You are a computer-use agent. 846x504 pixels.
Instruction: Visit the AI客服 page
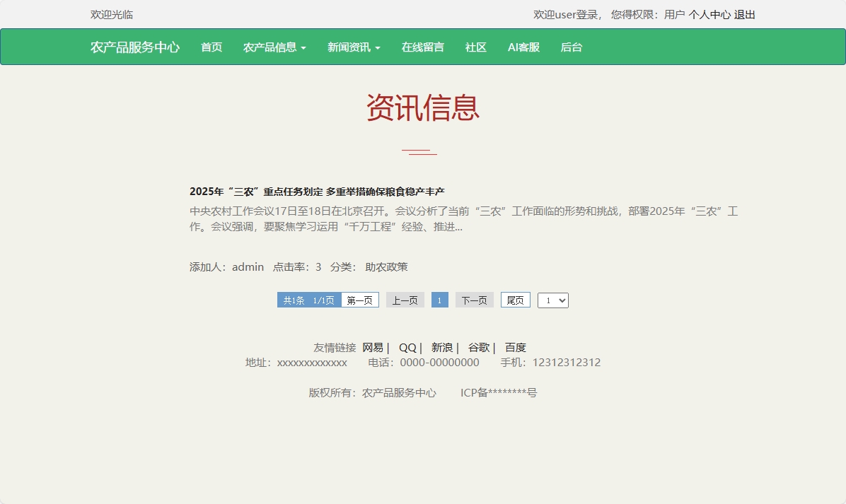coord(523,47)
